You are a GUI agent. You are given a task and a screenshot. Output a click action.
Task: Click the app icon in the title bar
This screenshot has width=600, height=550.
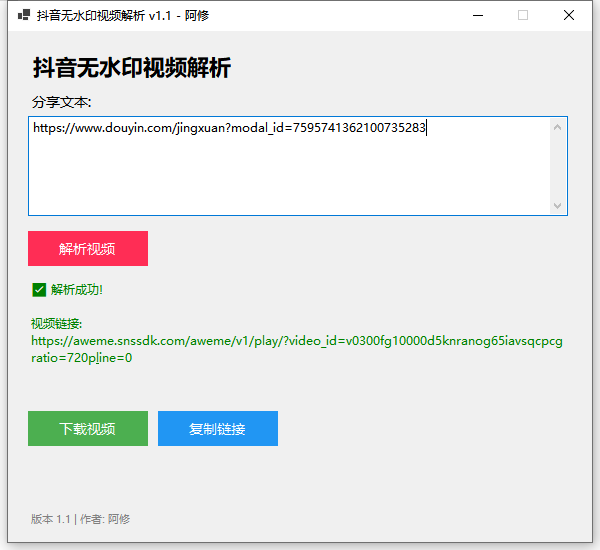[24, 15]
